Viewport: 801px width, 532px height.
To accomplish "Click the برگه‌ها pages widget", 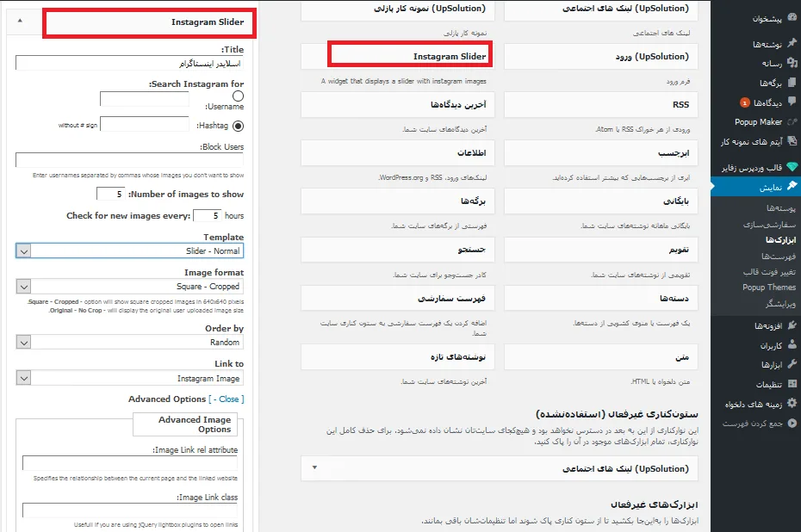I will tap(398, 201).
